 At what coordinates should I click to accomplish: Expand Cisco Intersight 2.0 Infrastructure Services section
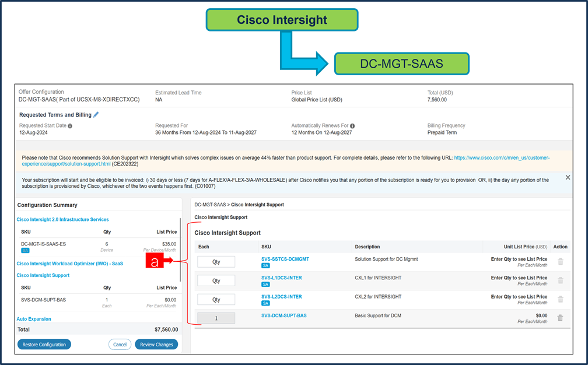(62, 220)
